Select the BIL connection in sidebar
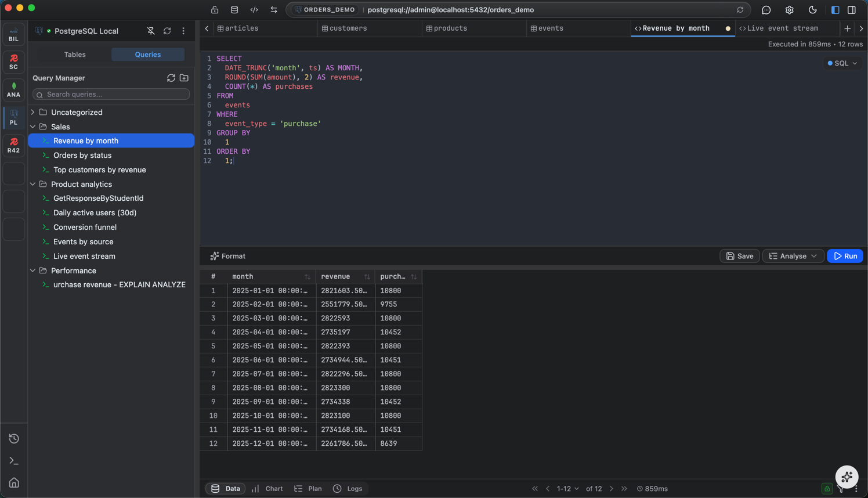Image resolution: width=868 pixels, height=498 pixels. point(13,34)
